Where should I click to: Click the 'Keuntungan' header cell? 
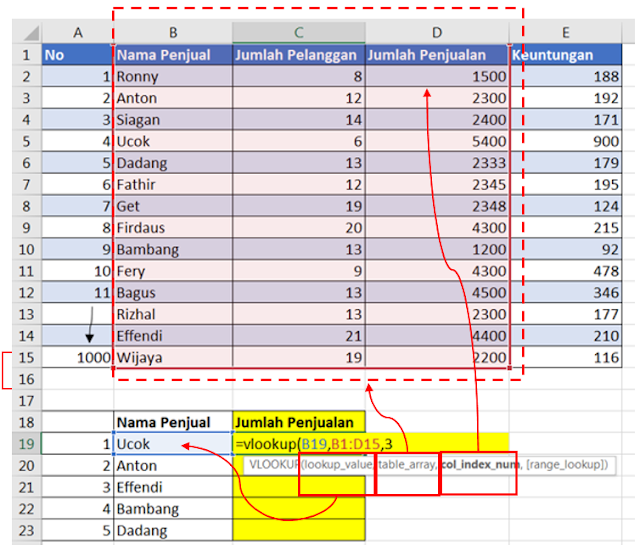(566, 55)
